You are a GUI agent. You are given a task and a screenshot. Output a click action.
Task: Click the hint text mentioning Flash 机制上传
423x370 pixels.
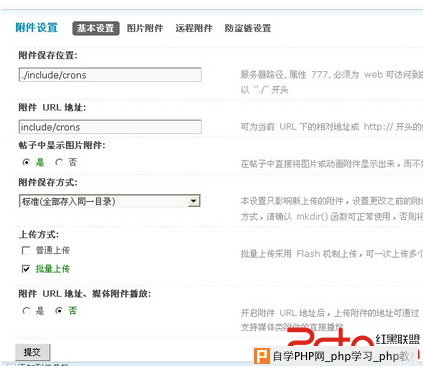coord(332,254)
